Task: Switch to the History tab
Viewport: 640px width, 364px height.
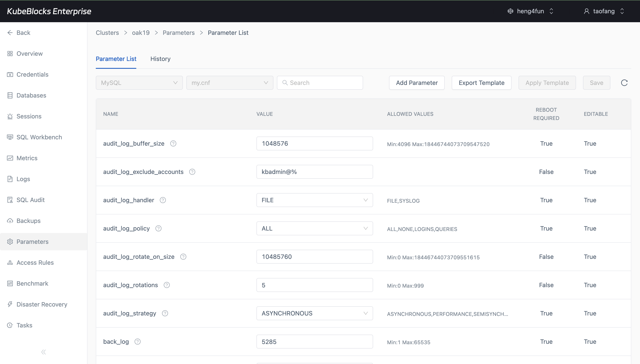Action: coord(160,59)
